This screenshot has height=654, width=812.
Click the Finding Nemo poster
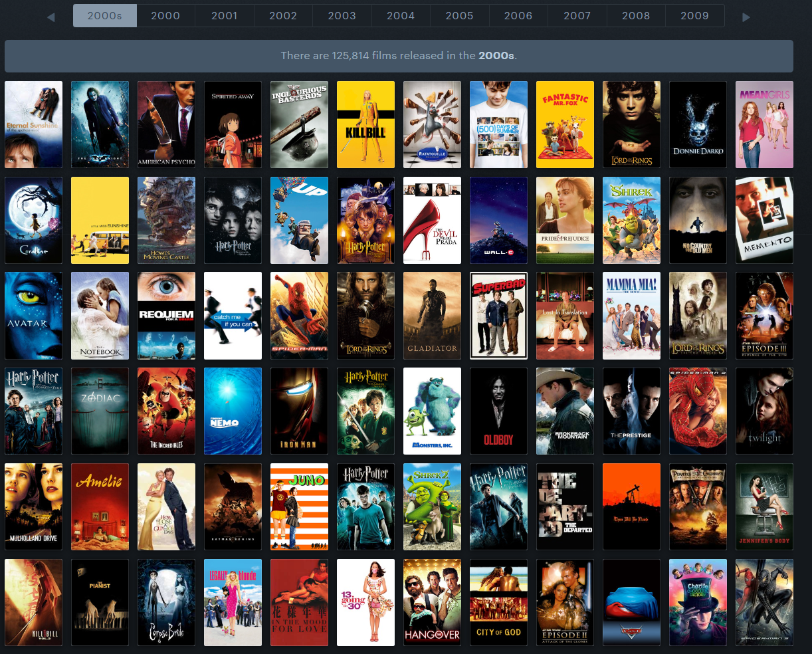point(233,411)
